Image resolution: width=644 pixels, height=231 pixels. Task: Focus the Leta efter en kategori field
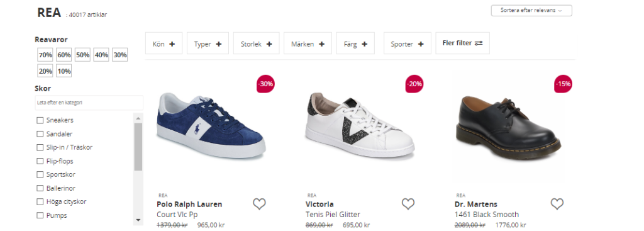89,103
